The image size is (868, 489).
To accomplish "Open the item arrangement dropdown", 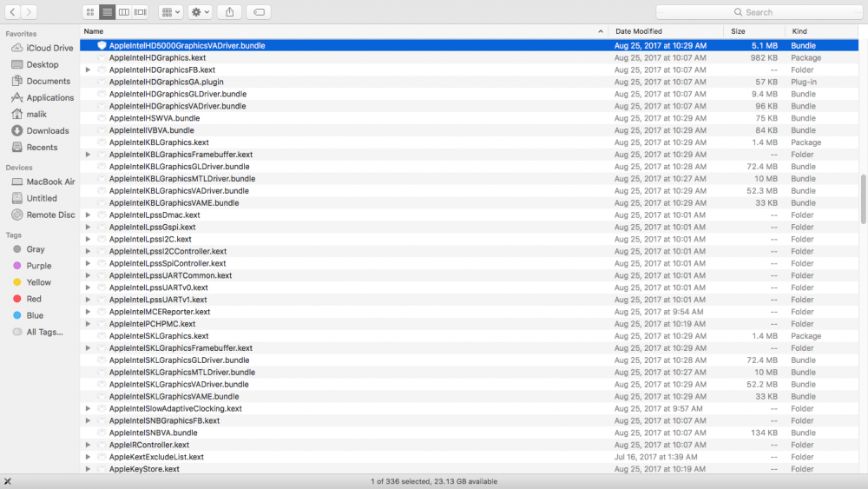I will pos(170,11).
